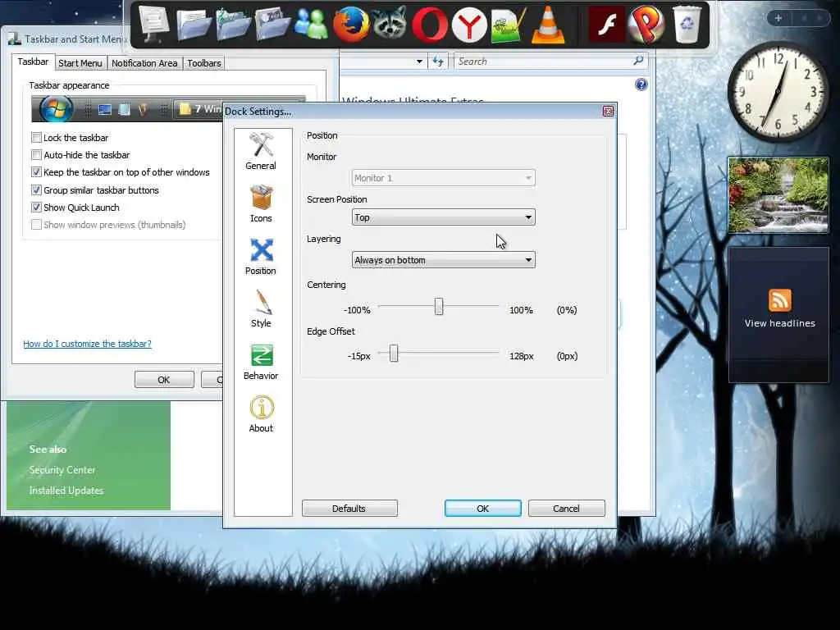Expand address bar dropdown arrow

pos(419,62)
